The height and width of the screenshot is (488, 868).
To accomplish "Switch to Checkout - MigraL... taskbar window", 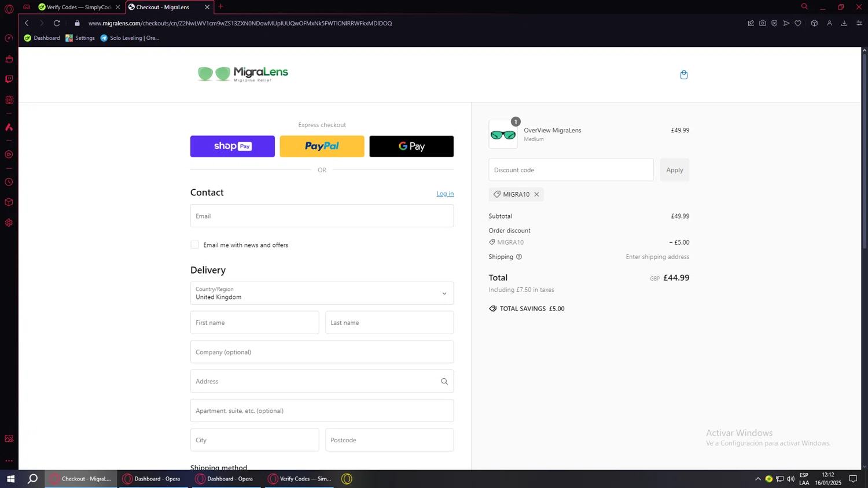I will (81, 479).
